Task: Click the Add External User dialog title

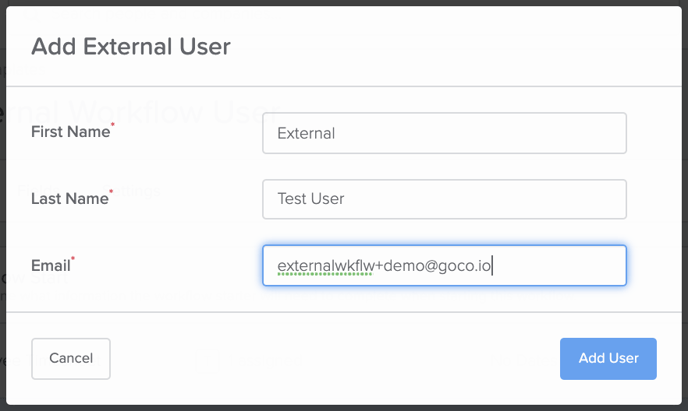Action: tap(131, 46)
